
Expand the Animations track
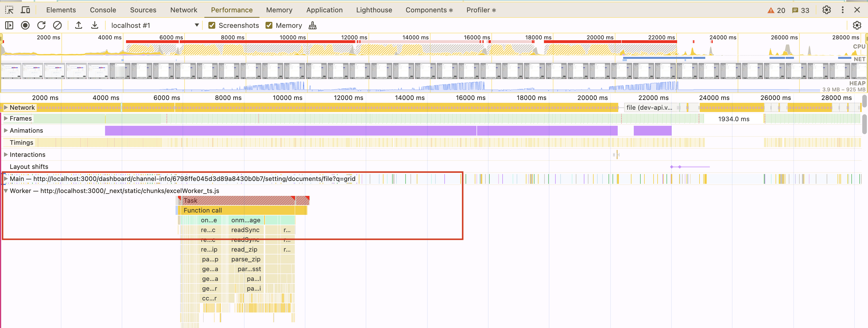(6, 130)
